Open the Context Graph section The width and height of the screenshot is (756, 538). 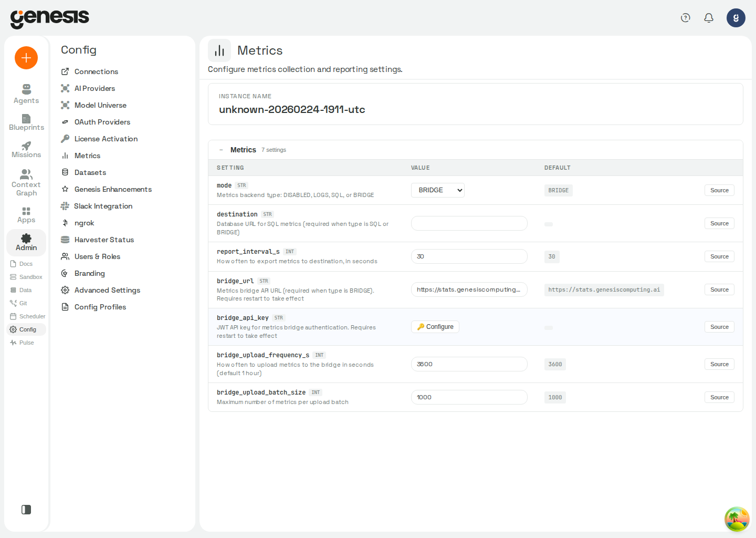coord(26,183)
